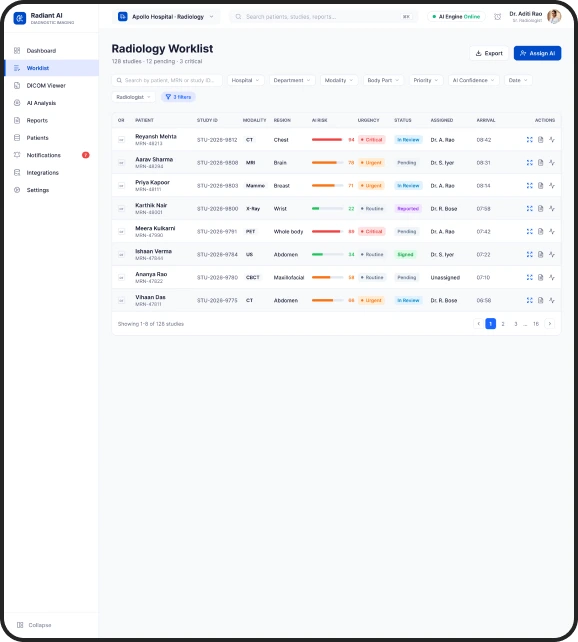Open viewer icon for Ishaan Verma row

[529, 254]
